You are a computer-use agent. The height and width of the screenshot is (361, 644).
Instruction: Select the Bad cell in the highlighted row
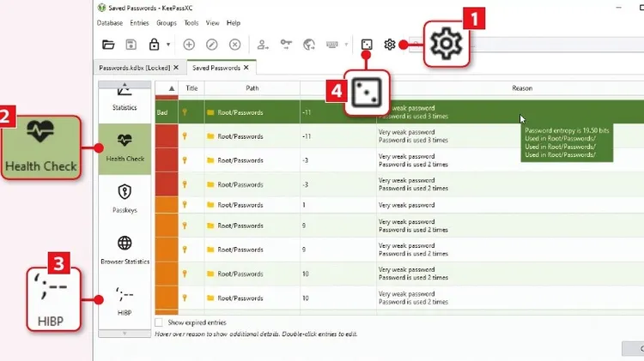(167, 112)
